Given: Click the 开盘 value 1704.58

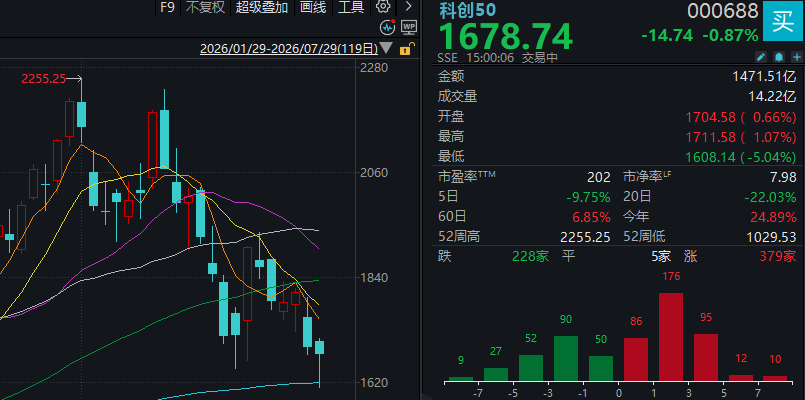Looking at the screenshot, I should (710, 117).
